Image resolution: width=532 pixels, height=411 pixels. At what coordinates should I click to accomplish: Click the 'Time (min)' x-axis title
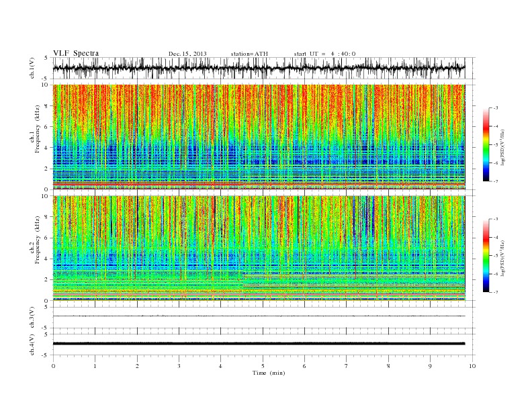(269, 373)
